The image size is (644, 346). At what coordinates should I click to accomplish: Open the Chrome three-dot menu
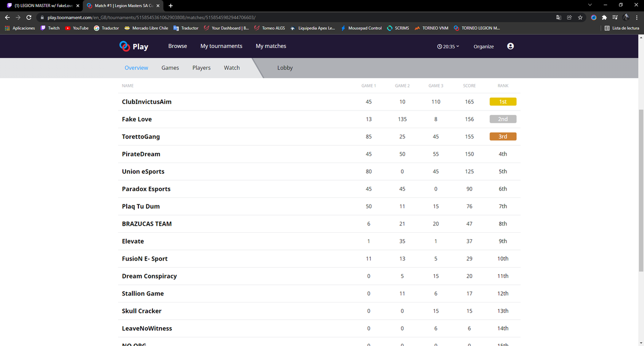click(636, 17)
